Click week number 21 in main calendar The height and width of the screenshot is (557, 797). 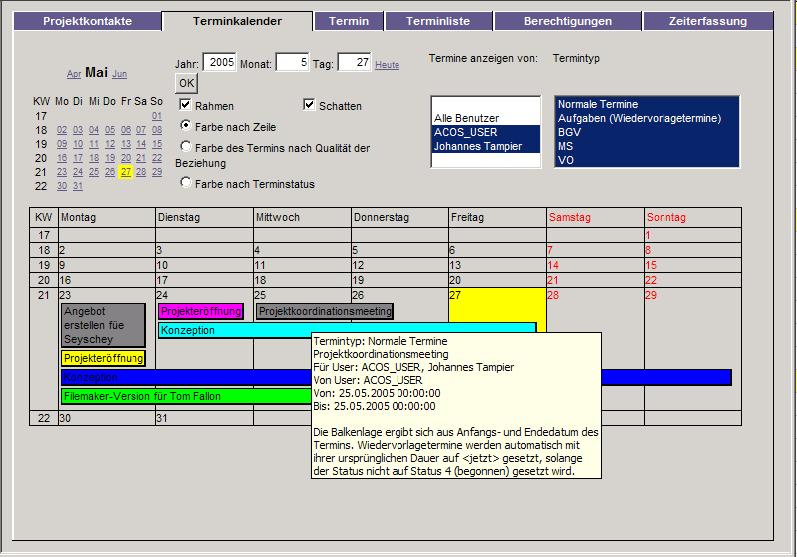[44, 295]
